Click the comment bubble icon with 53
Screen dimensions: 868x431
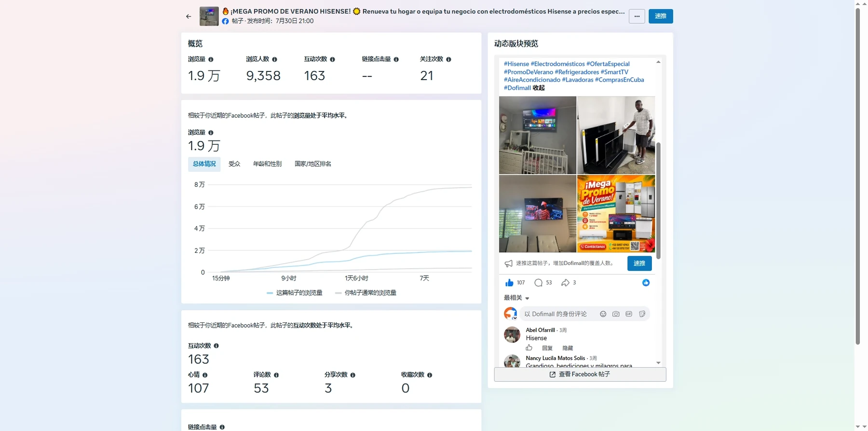point(538,283)
